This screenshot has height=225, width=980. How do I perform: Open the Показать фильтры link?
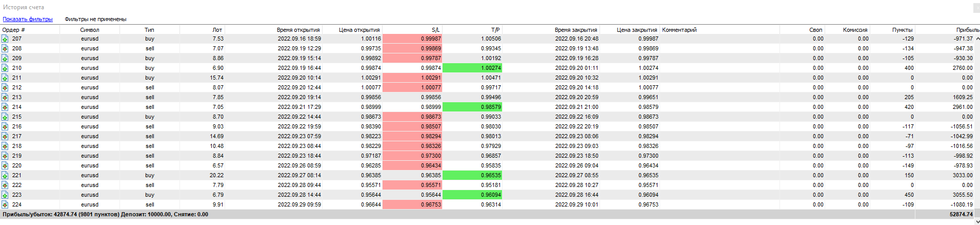point(28,19)
